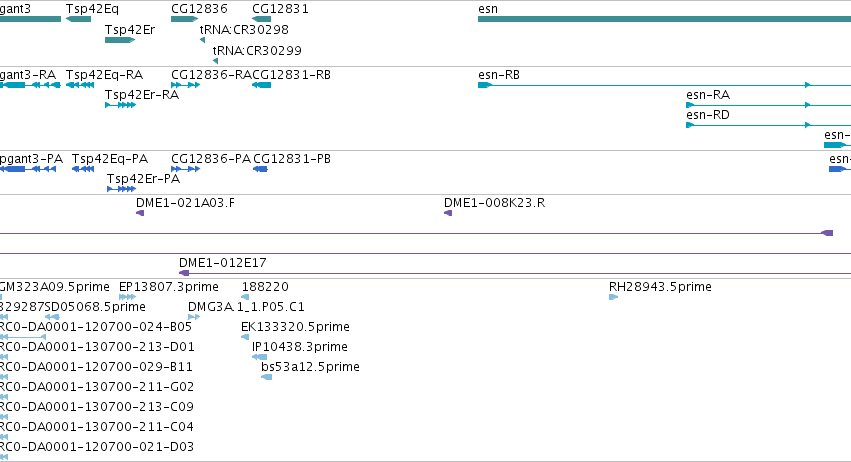Click the CG12836-RA transcript label
The width and height of the screenshot is (851, 462).
tap(211, 75)
